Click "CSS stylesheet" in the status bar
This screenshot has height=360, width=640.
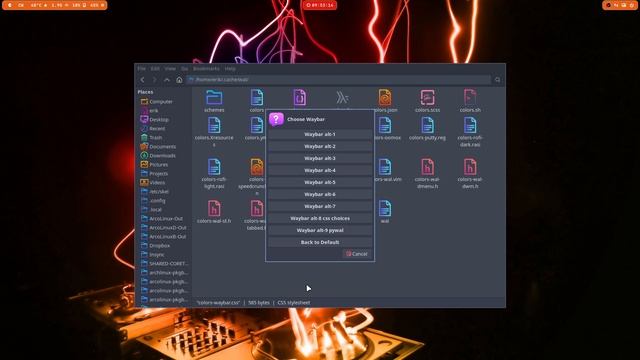[x=294, y=302]
